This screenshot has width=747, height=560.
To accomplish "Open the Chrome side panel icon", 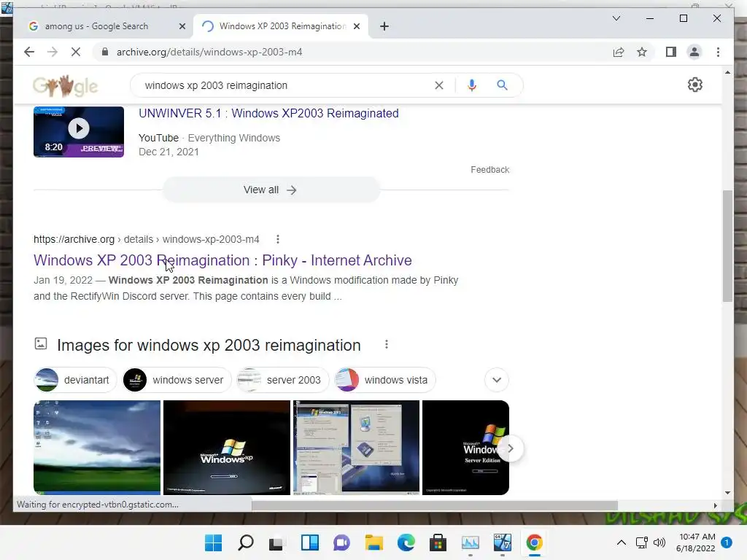I will (671, 52).
